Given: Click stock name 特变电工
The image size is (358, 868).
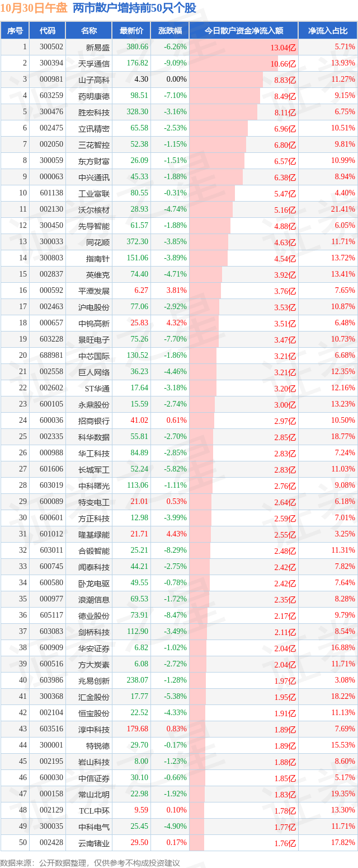Looking at the screenshot, I should (x=94, y=502).
